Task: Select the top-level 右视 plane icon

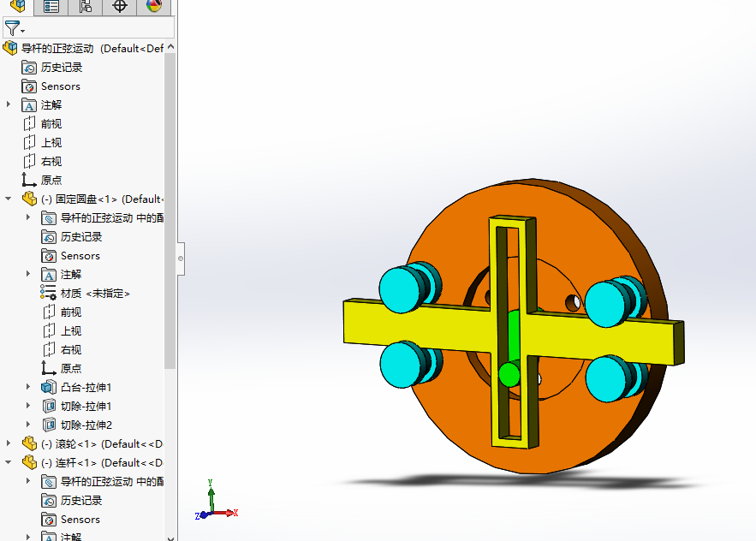Action: [29, 162]
